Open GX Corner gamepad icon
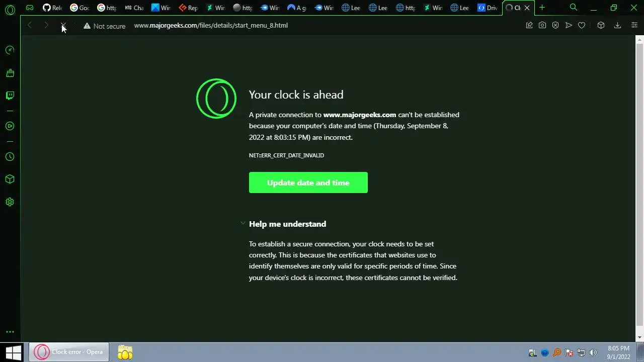This screenshot has width=644, height=362. pos(30,8)
